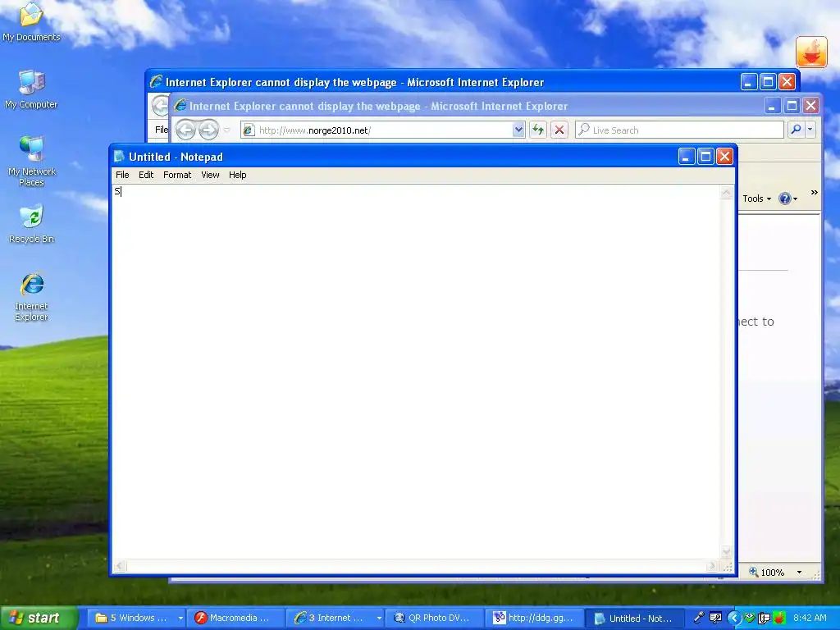Screen dimensions: 840x630
Task: Click the IE icon in front Explorer title bar
Action: pos(180,106)
